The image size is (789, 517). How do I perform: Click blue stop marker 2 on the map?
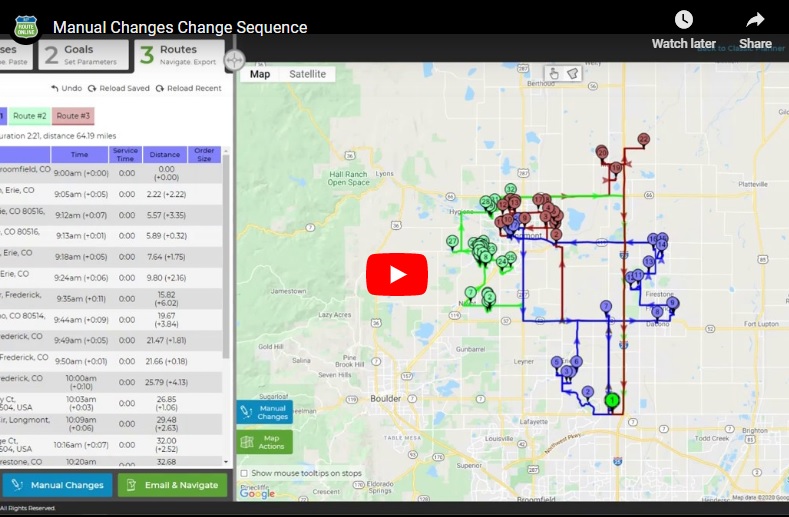coord(587,392)
